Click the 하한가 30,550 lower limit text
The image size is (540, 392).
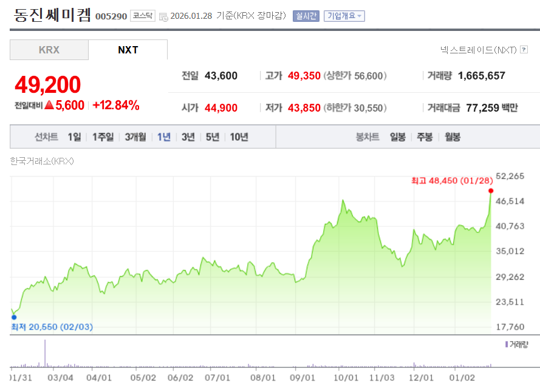355,108
